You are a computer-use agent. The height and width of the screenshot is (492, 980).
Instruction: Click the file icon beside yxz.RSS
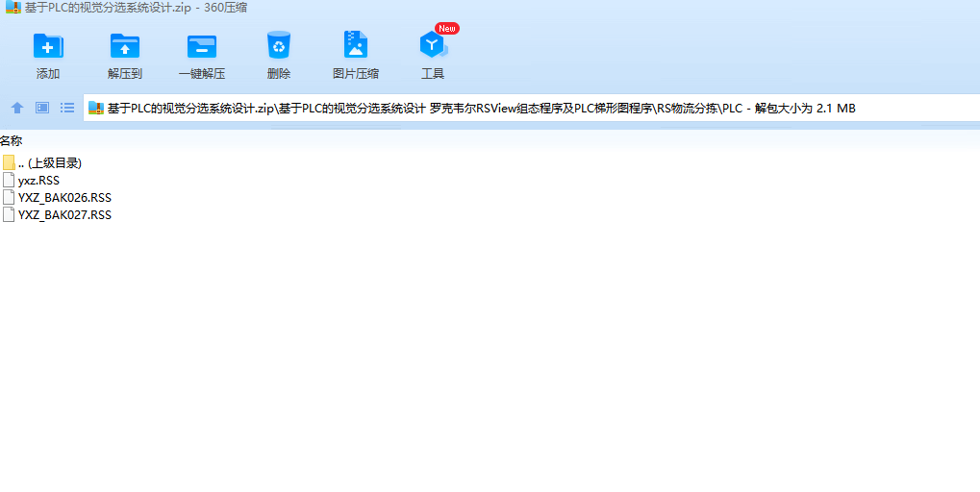point(9,181)
